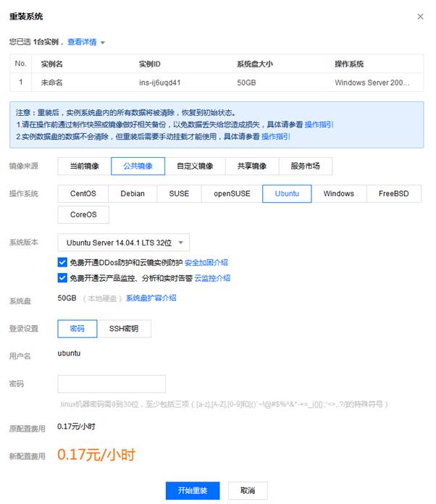Select CentOS operating system

pyautogui.click(x=83, y=193)
